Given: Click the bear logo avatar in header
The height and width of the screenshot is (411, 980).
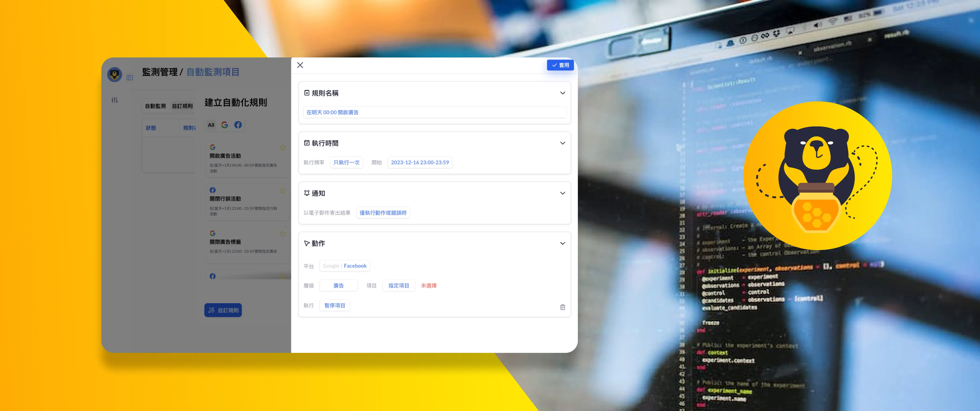Looking at the screenshot, I should click(114, 74).
